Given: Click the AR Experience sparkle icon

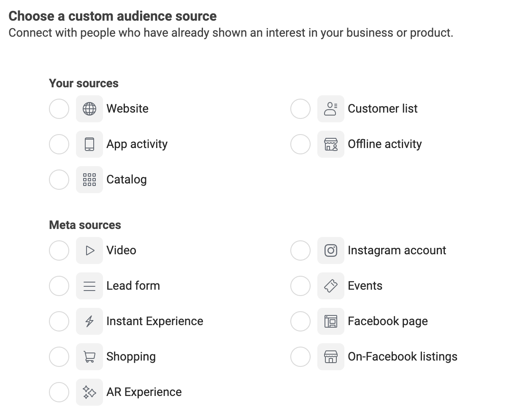Looking at the screenshot, I should tap(89, 392).
